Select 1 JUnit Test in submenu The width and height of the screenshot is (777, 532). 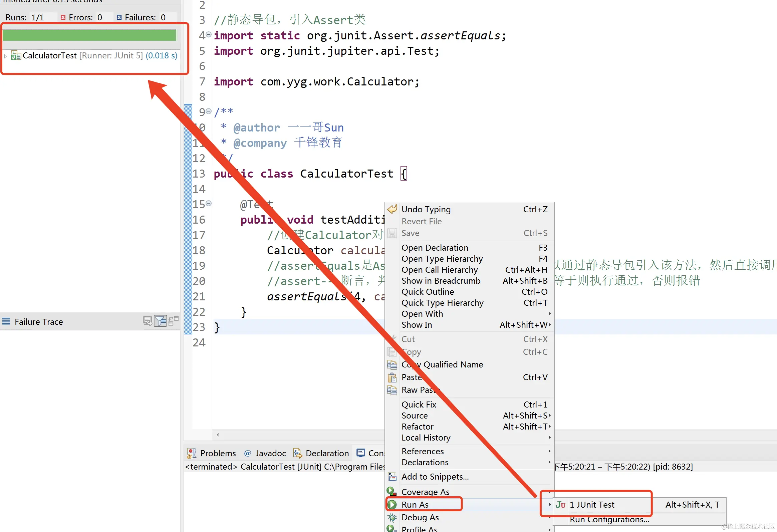(x=639, y=505)
